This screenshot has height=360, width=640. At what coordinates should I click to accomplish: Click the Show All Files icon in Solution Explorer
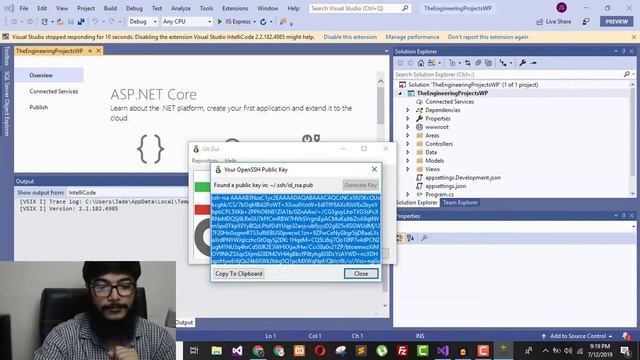(x=488, y=63)
